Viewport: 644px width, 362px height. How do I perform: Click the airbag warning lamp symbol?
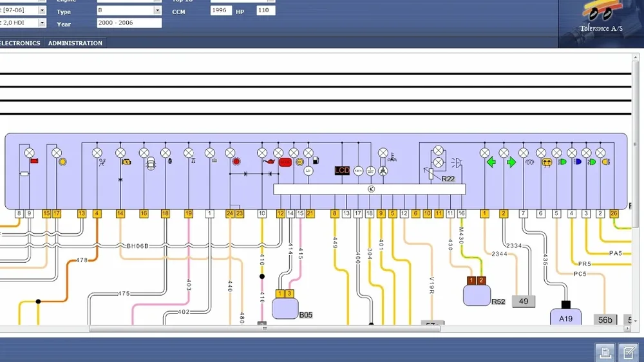(102, 162)
